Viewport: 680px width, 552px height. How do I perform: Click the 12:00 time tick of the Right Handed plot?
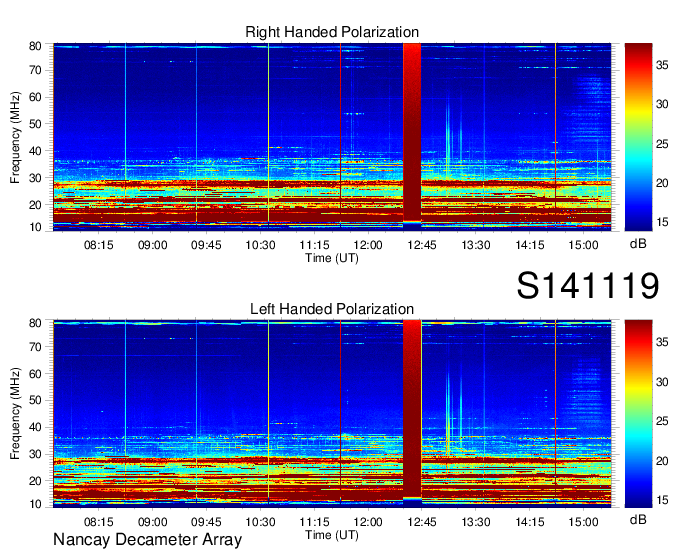pyautogui.click(x=368, y=245)
